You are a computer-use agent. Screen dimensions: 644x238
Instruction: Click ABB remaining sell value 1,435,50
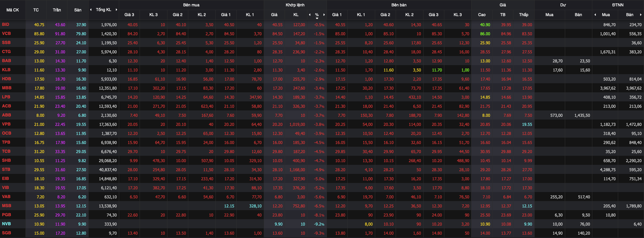(582, 115)
